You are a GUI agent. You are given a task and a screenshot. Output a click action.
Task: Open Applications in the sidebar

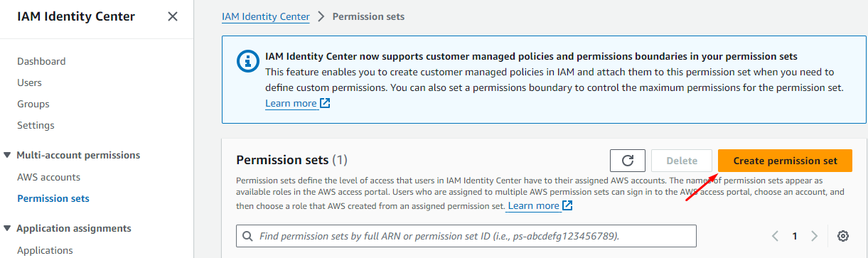pyautogui.click(x=45, y=250)
